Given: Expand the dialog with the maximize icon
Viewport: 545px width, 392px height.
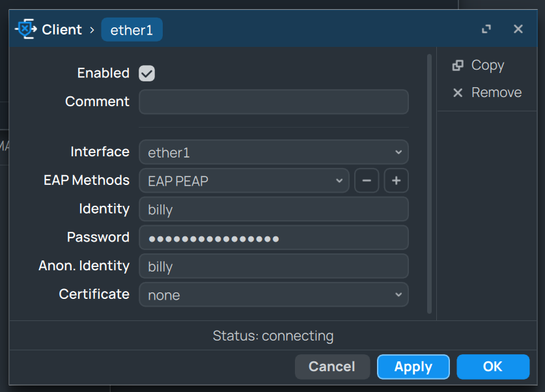Looking at the screenshot, I should [486, 29].
